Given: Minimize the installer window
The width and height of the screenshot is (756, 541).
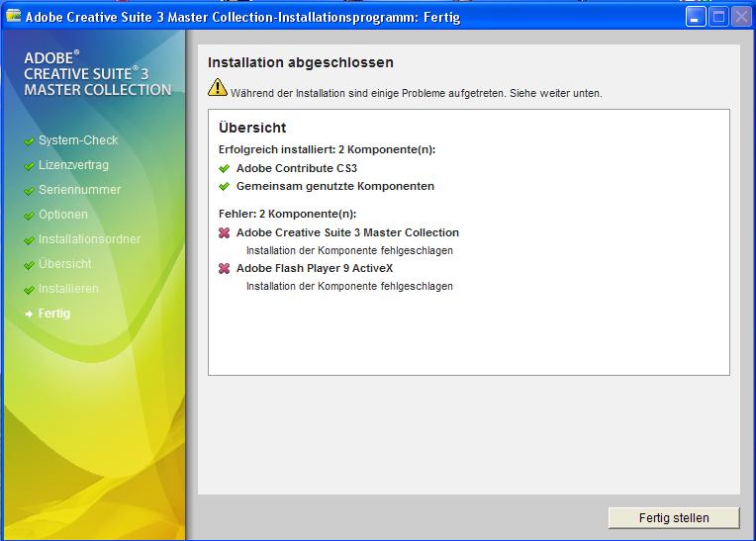Looking at the screenshot, I should click(696, 17).
